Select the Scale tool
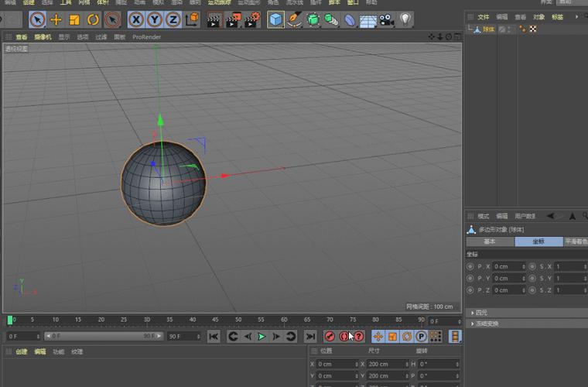Viewport: 588px width, 387px height. pos(74,19)
